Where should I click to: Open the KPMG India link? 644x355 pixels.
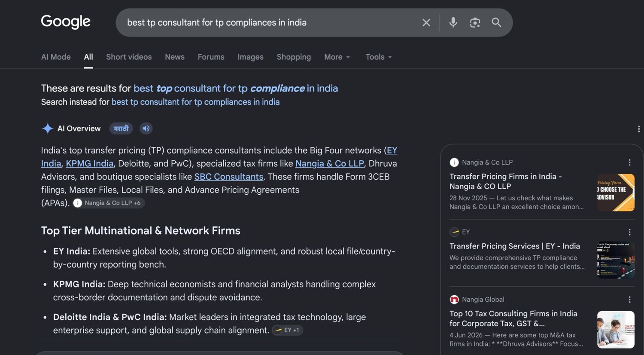click(x=90, y=164)
